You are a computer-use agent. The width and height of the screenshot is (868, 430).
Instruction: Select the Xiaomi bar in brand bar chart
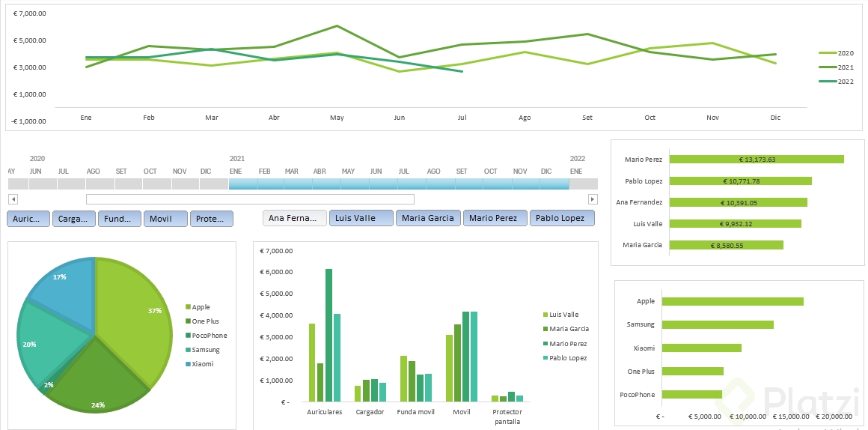pyautogui.click(x=702, y=348)
